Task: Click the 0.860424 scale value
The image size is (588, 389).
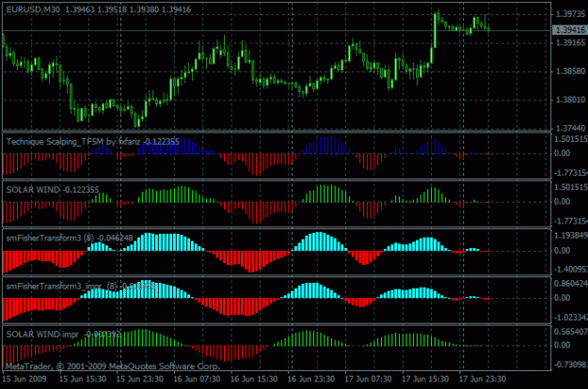Action: click(571, 284)
